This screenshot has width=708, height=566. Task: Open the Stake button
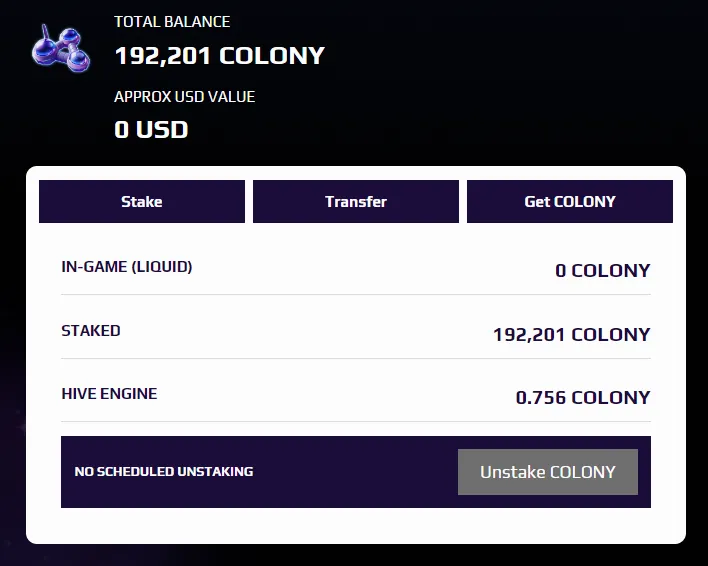tap(142, 201)
